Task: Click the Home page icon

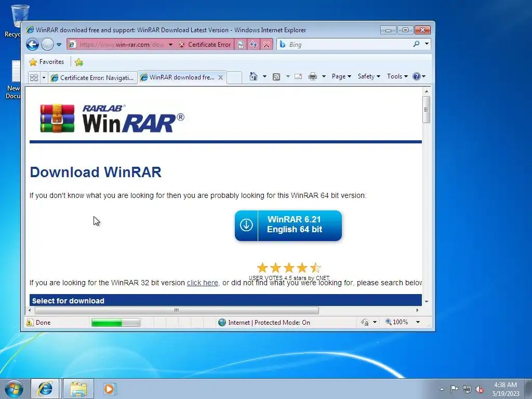Action: [254, 76]
